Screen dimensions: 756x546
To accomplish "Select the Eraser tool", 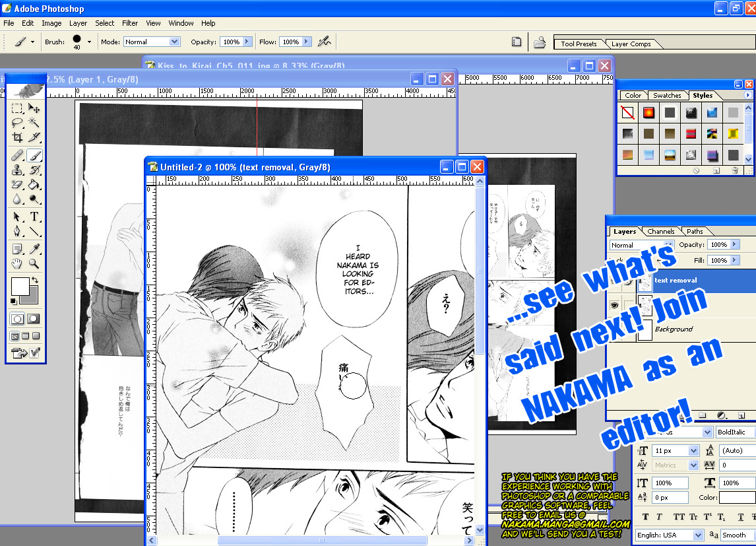I will [17, 184].
